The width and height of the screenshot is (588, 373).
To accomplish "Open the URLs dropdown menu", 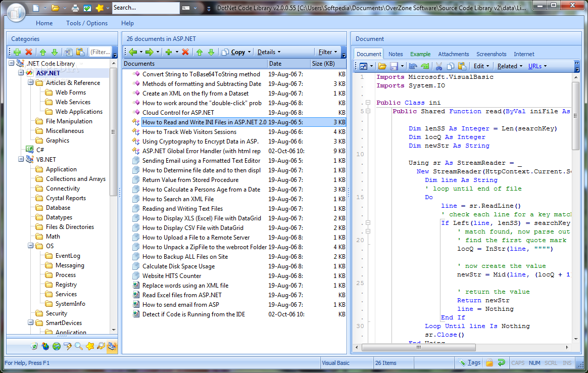I will click(x=537, y=66).
